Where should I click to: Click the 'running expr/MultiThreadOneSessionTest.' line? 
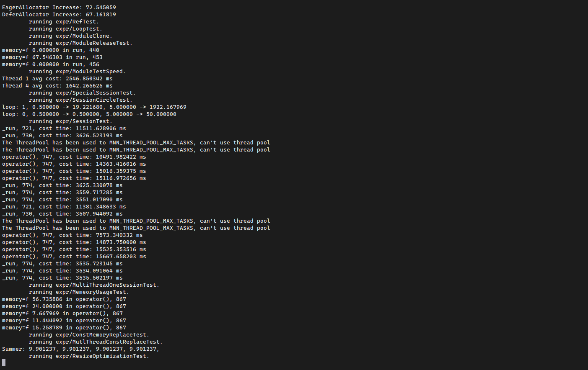point(94,285)
